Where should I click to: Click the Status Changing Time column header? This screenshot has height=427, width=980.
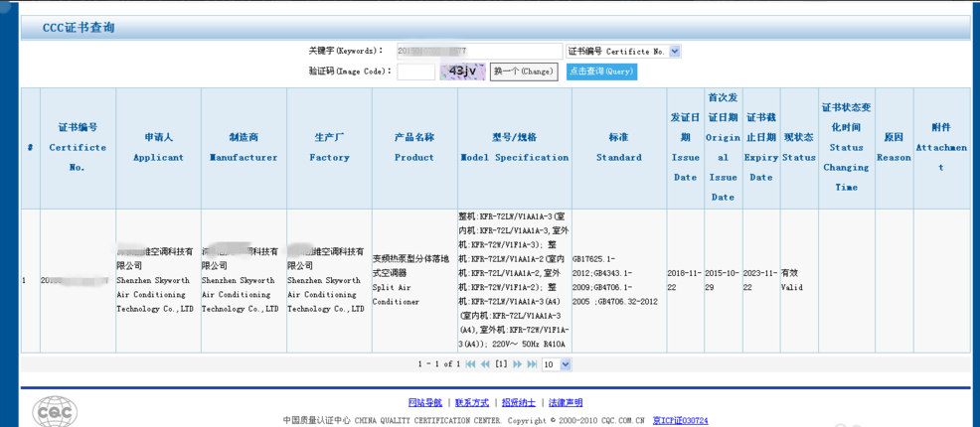click(846, 148)
